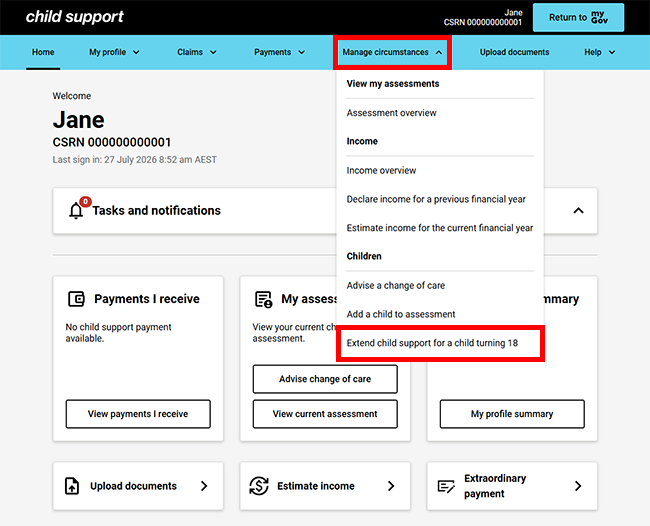Open Upload documents in the navigation bar

coord(514,52)
